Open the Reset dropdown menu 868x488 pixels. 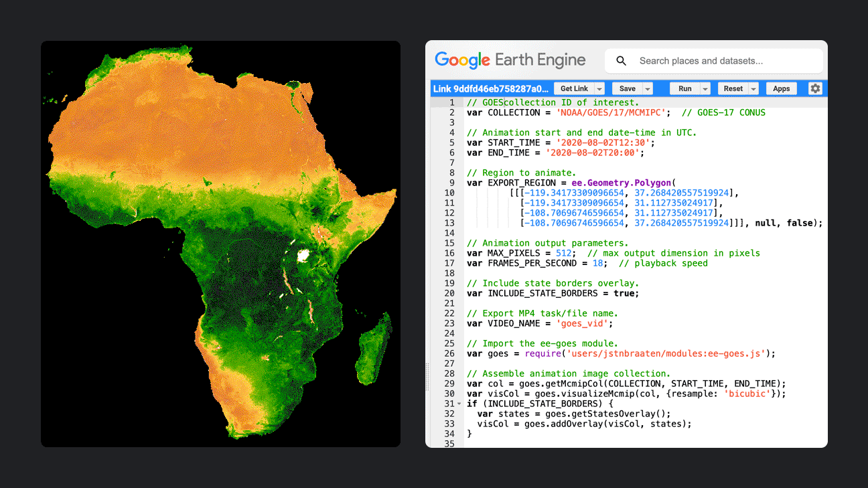752,88
